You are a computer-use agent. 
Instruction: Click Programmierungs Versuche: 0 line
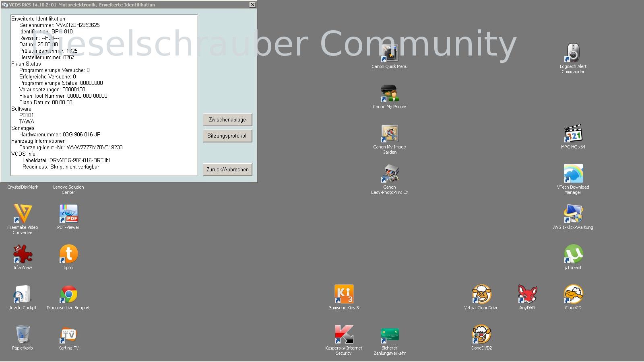coord(54,70)
